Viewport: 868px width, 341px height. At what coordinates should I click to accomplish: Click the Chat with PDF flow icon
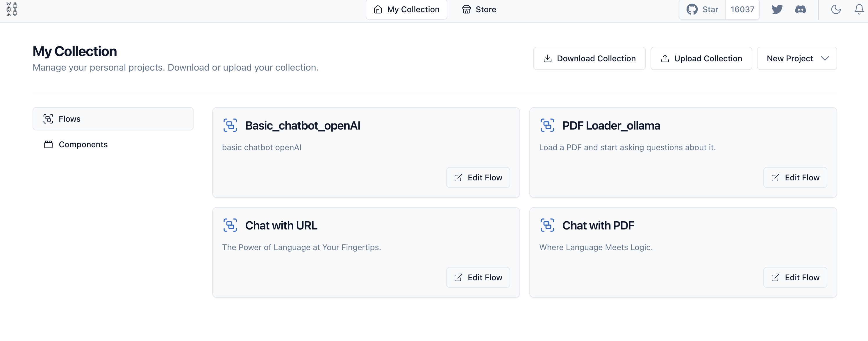[547, 225]
